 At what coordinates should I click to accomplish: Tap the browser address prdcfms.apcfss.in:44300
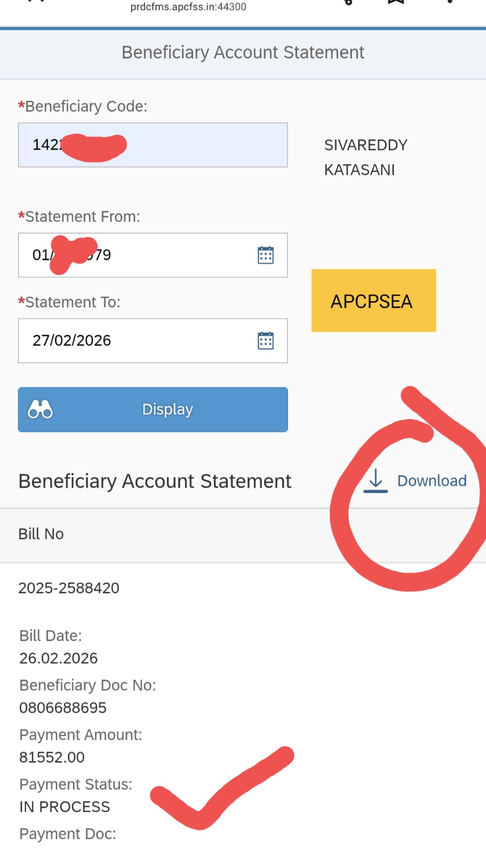(x=188, y=7)
